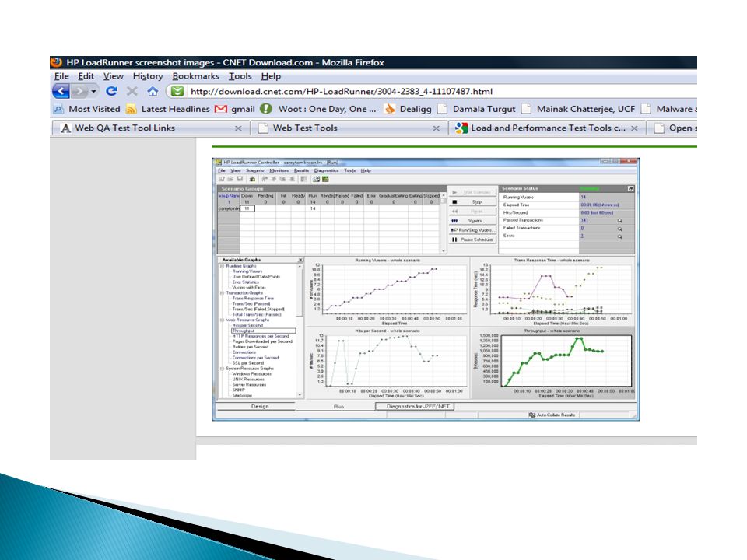Open the Most Visited bookmark folder
The image size is (747, 560).
click(x=86, y=109)
